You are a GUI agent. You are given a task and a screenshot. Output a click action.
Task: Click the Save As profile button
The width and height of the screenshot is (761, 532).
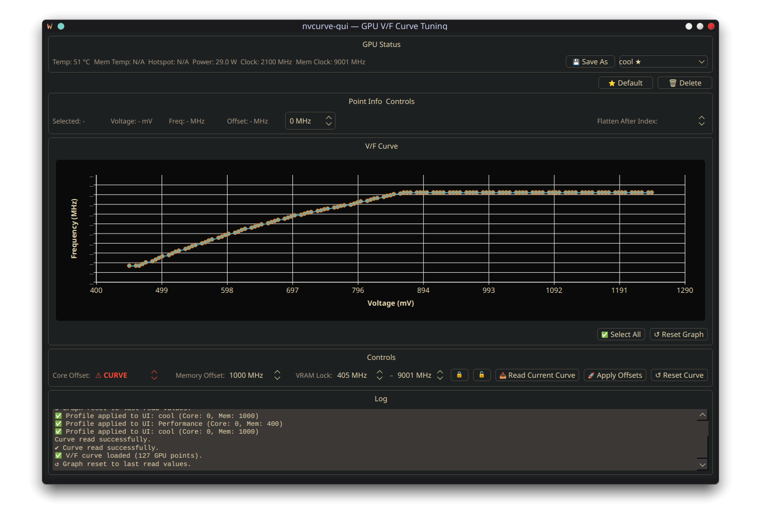click(x=590, y=61)
